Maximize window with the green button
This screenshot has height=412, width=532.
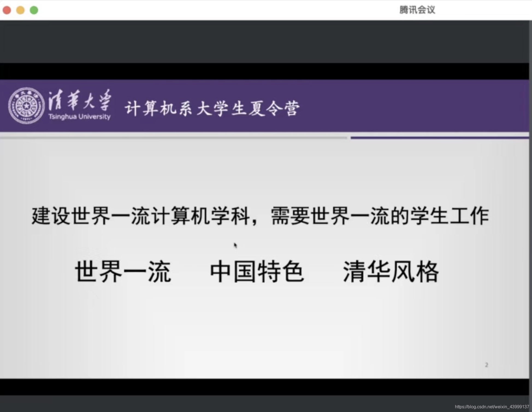[x=34, y=10]
